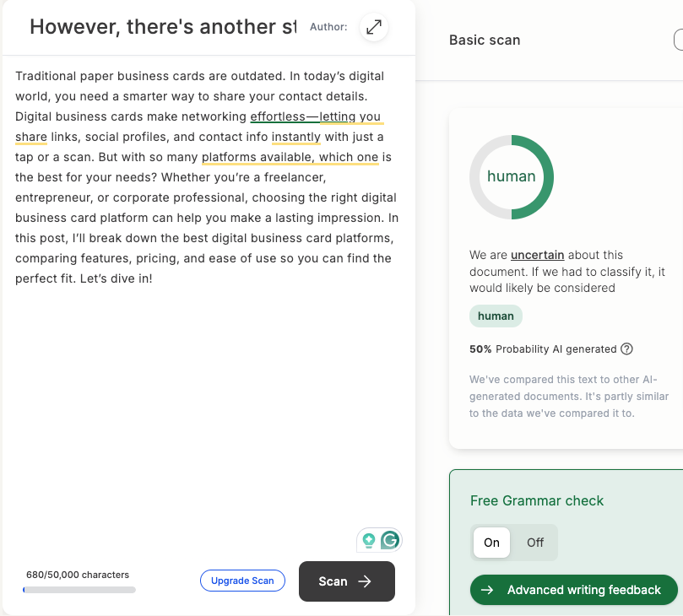The width and height of the screenshot is (683, 616).
Task: Click the Author field label
Action: [328, 27]
